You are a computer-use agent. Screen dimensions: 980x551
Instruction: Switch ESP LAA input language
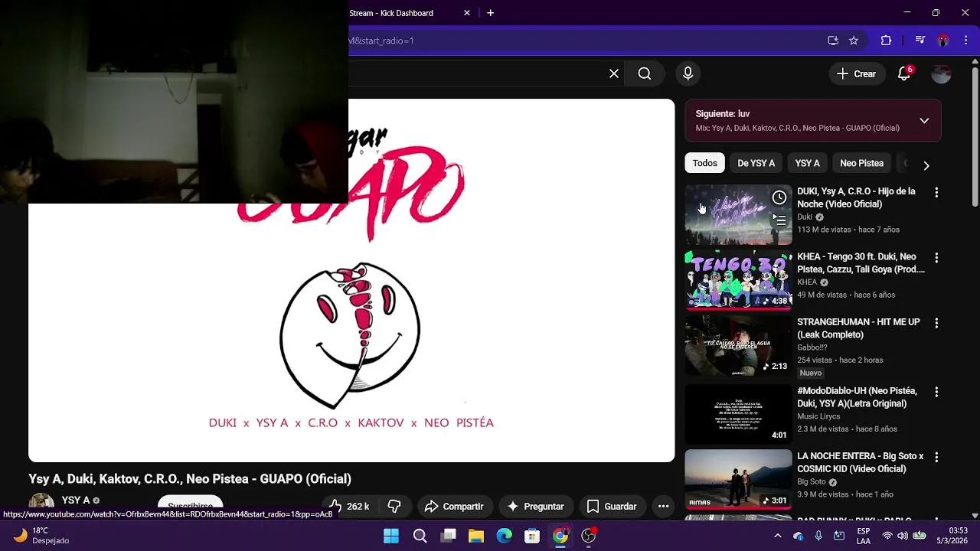(864, 536)
